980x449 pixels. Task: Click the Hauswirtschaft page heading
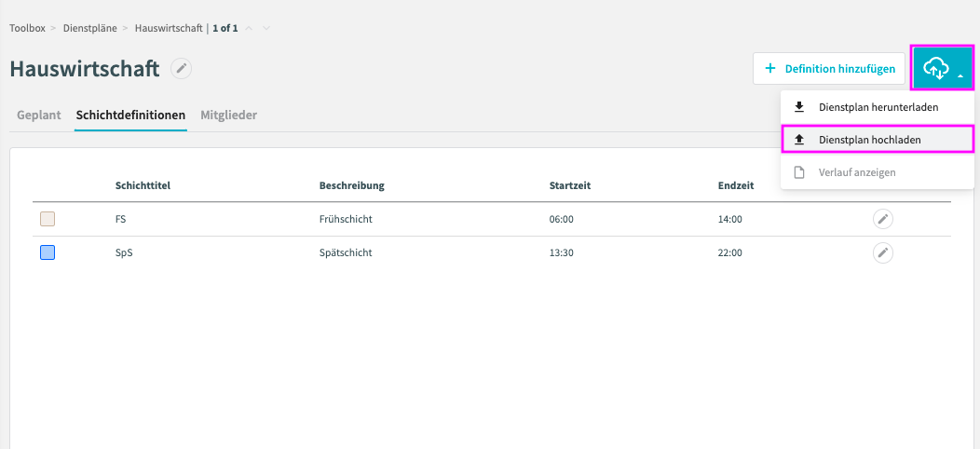click(85, 69)
